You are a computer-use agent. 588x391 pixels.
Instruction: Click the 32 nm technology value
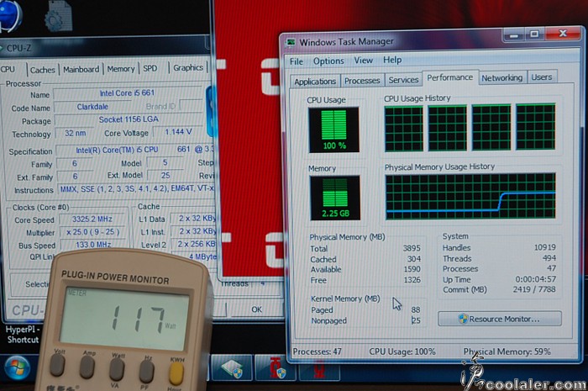(75, 133)
